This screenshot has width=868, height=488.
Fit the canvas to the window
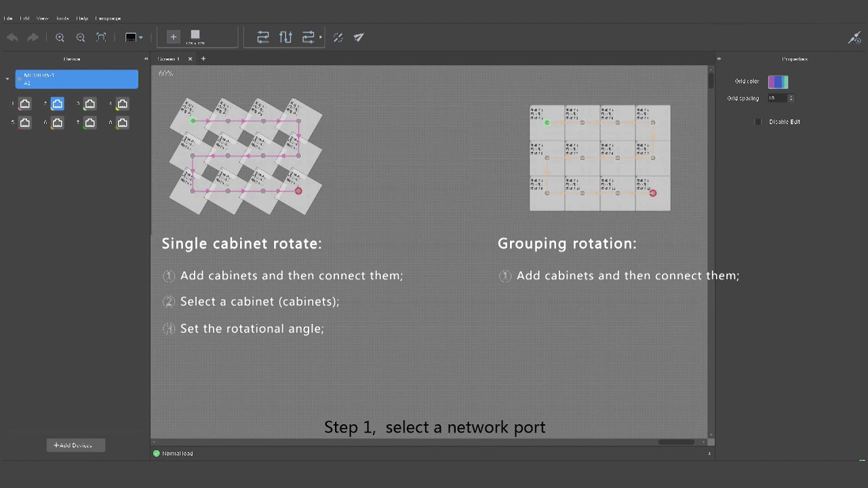pos(101,37)
